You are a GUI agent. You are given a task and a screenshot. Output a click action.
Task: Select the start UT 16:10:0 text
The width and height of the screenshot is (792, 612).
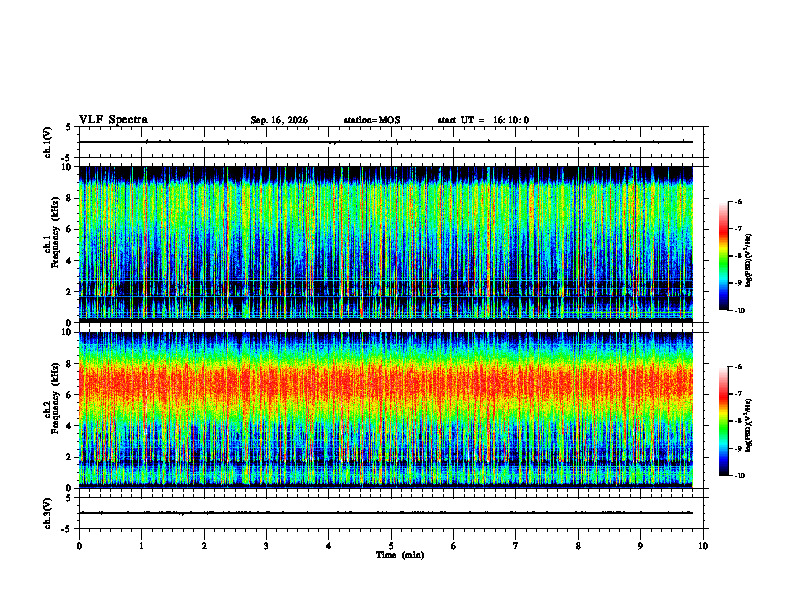pyautogui.click(x=483, y=120)
